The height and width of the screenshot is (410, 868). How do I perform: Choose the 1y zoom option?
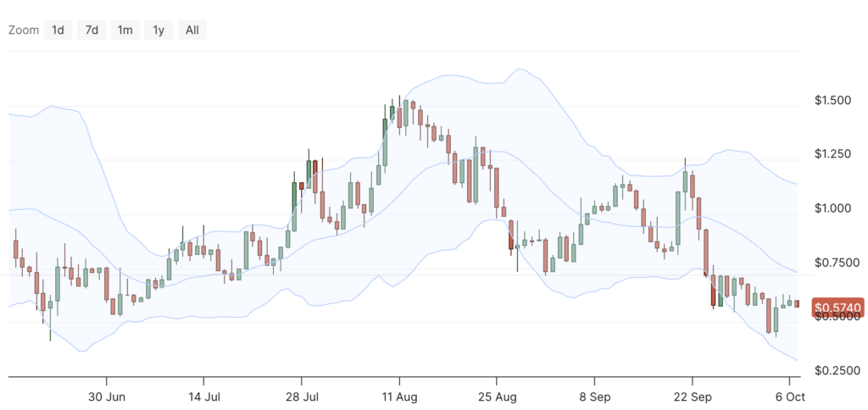(159, 30)
